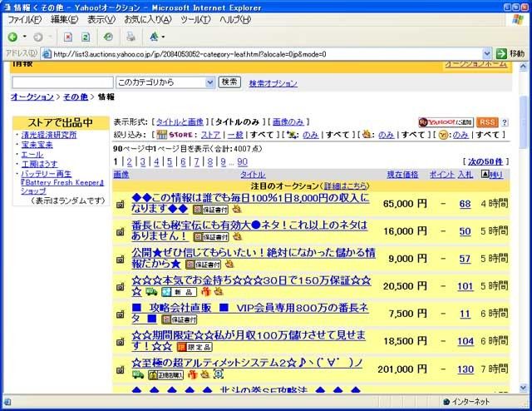This screenshot has height=411, width=532.
Task: Click the 保証書付 badge in 65,000 円 listing
Action: [x=210, y=210]
